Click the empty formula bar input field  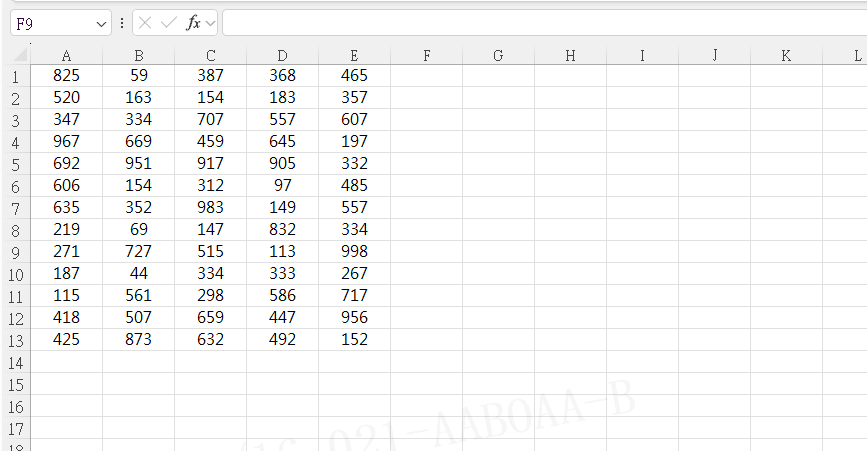tap(540, 23)
